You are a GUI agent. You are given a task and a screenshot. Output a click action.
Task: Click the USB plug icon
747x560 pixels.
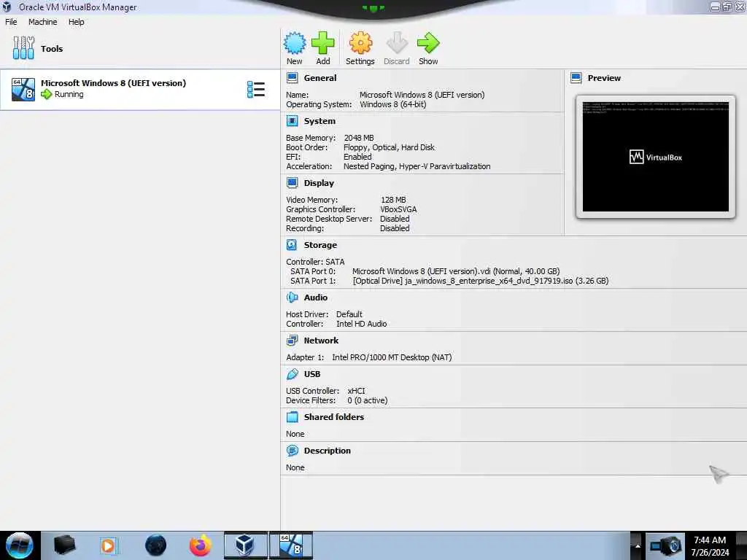[292, 374]
